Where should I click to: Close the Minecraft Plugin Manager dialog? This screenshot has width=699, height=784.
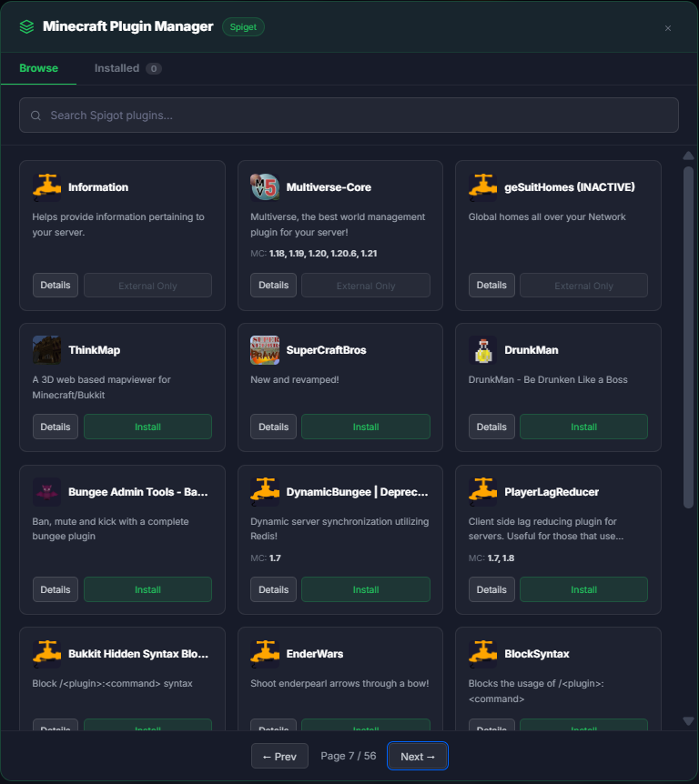(x=668, y=28)
